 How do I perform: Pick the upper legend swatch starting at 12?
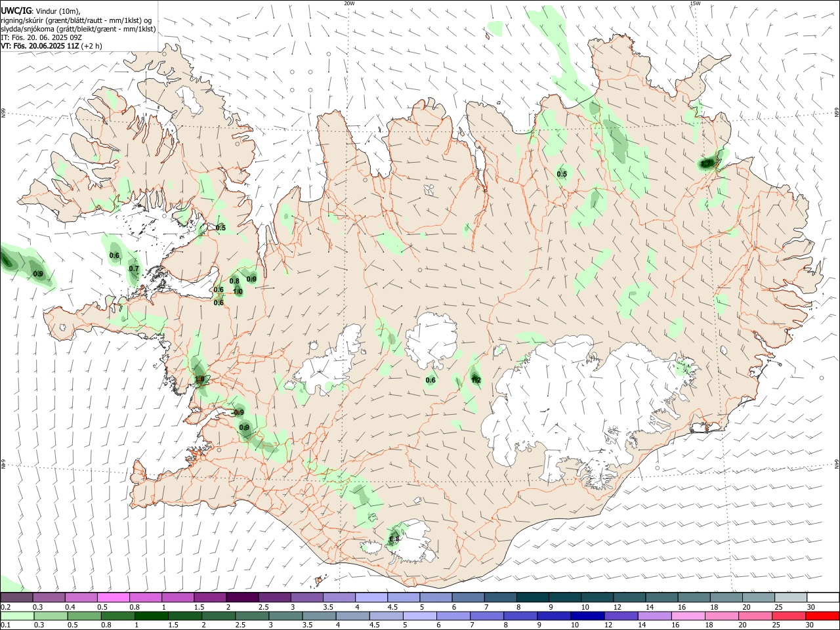(629, 598)
